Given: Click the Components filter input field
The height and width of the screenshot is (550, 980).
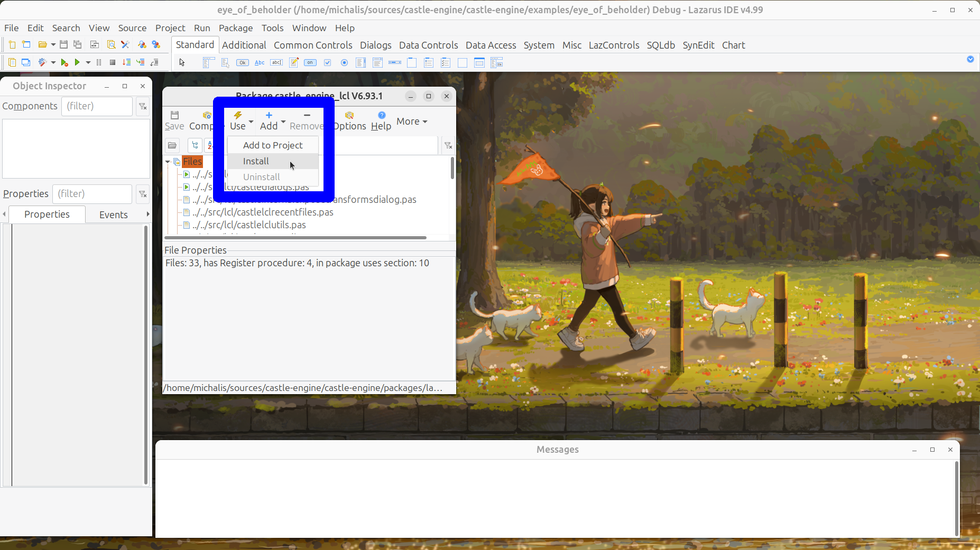Looking at the screenshot, I should coord(97,107).
